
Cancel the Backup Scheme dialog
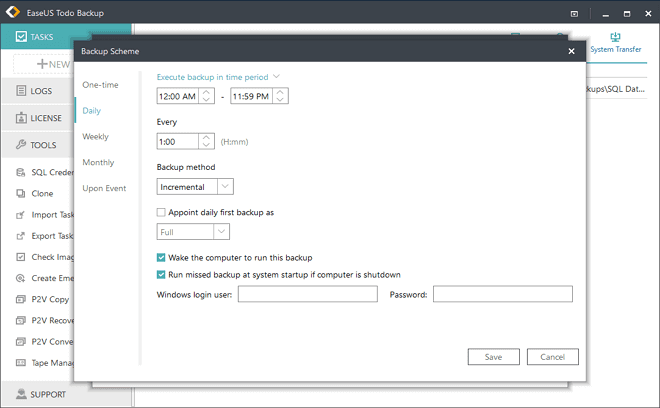pos(552,357)
